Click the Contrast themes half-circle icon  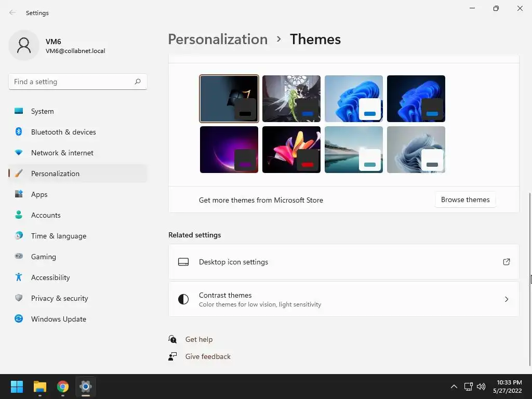point(183,299)
